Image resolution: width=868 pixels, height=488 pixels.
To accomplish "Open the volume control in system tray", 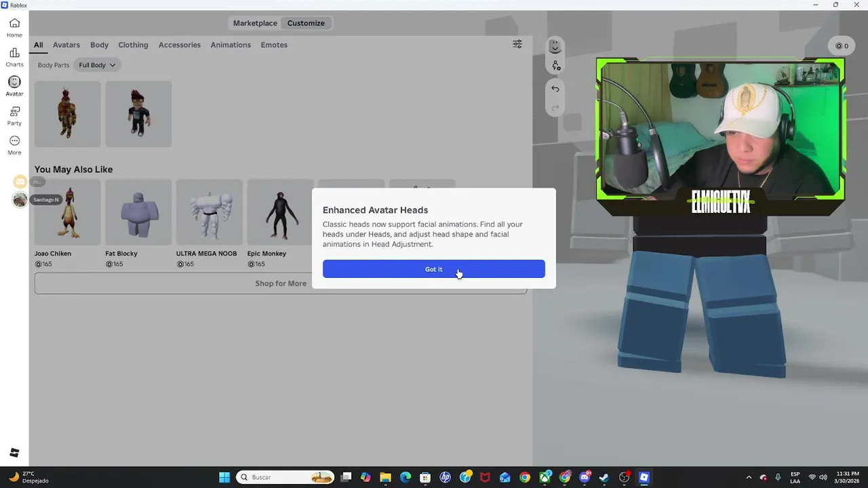I will [x=823, y=477].
